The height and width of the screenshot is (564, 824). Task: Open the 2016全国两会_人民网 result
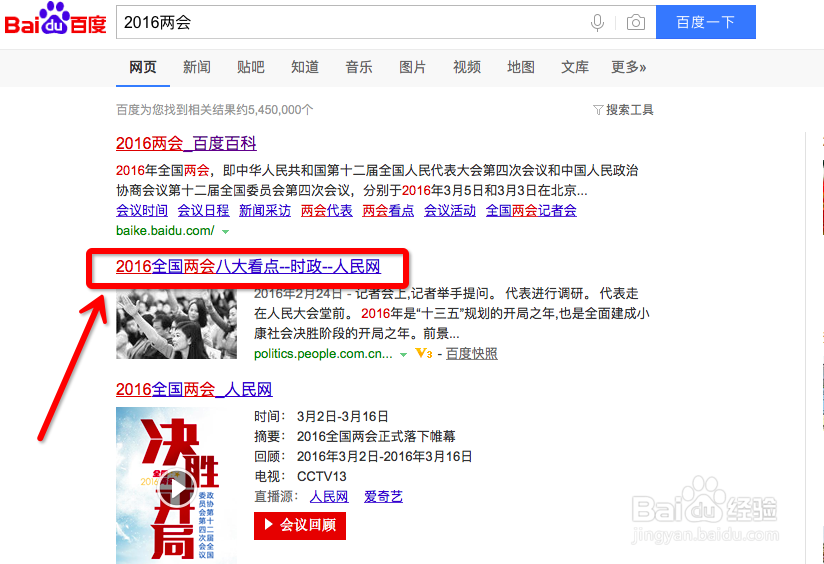[x=194, y=389]
